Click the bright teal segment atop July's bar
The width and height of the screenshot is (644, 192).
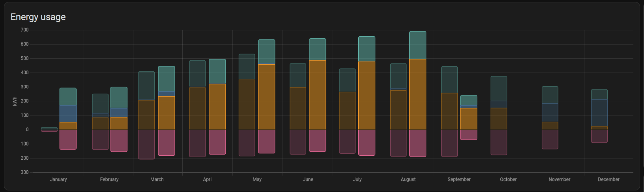pos(367,49)
